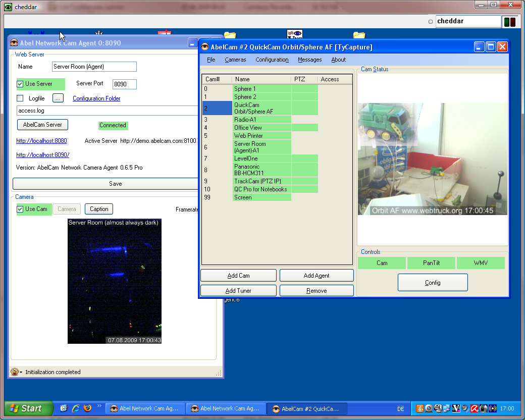Click the Server Room dark camera preview

115,281
